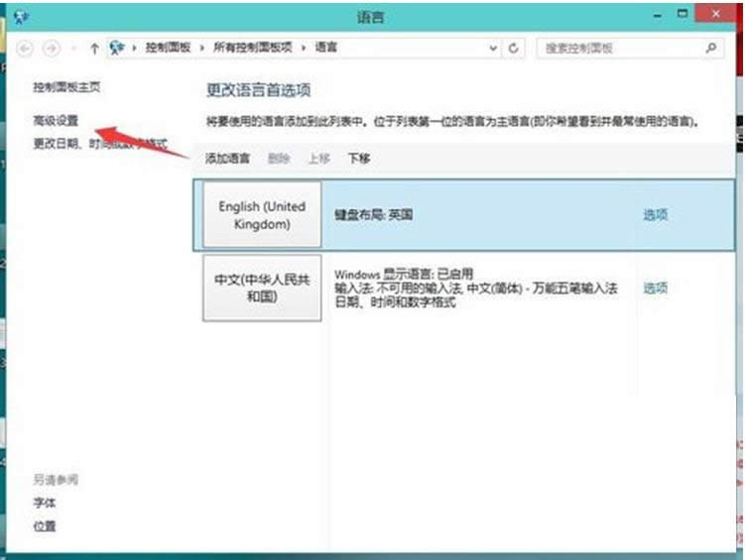Open 更改日期、时间或数字格式 link
This screenshot has width=745, height=560.
(100, 144)
